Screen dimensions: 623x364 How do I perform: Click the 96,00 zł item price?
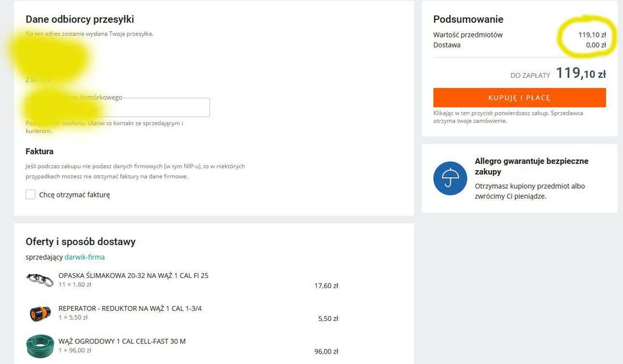coord(326,352)
